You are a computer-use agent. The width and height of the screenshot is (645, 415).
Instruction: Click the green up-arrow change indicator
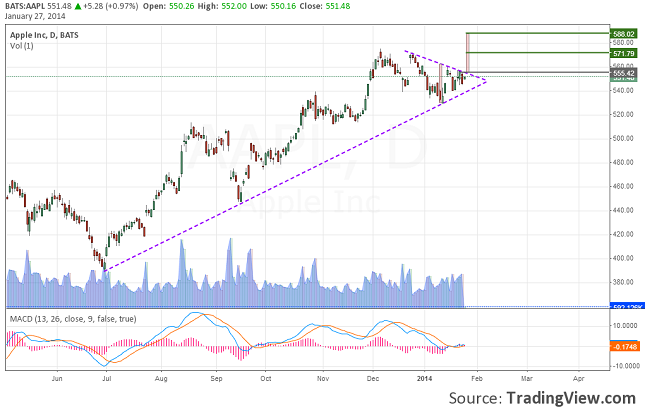tap(78, 7)
